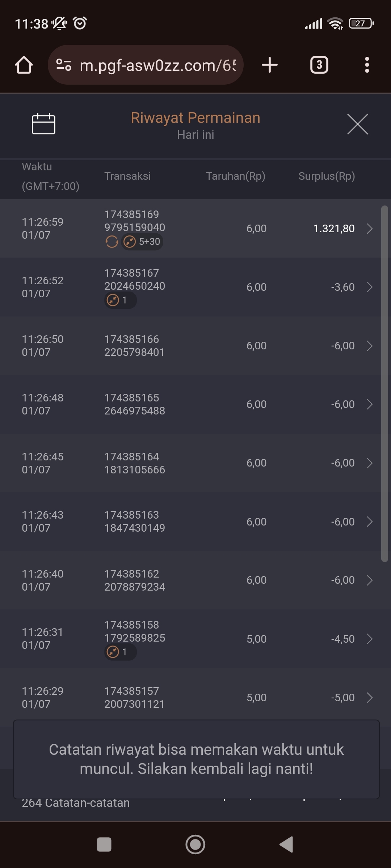
Task: Open a new browser tab
Action: point(270,65)
